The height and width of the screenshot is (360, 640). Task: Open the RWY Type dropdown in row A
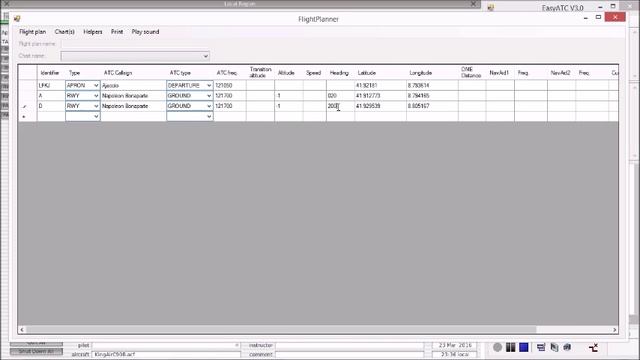[96, 96]
